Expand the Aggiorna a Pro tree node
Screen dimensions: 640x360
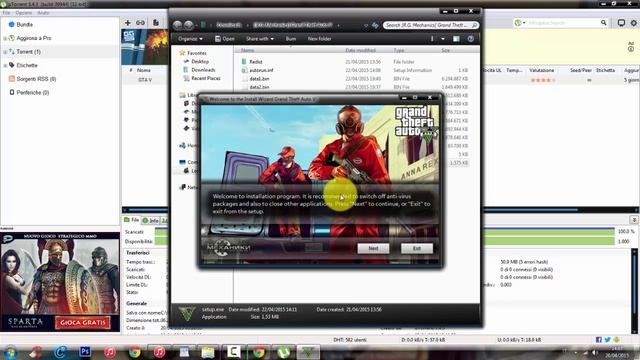4,38
